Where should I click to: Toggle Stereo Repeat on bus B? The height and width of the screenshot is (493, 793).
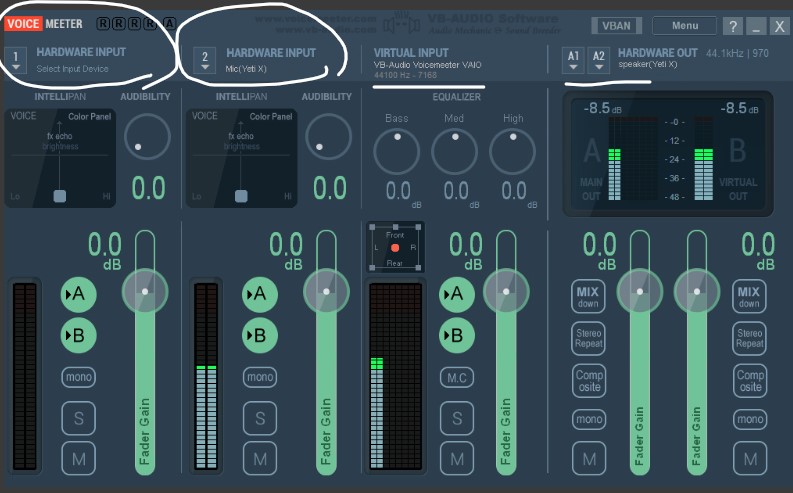point(749,338)
